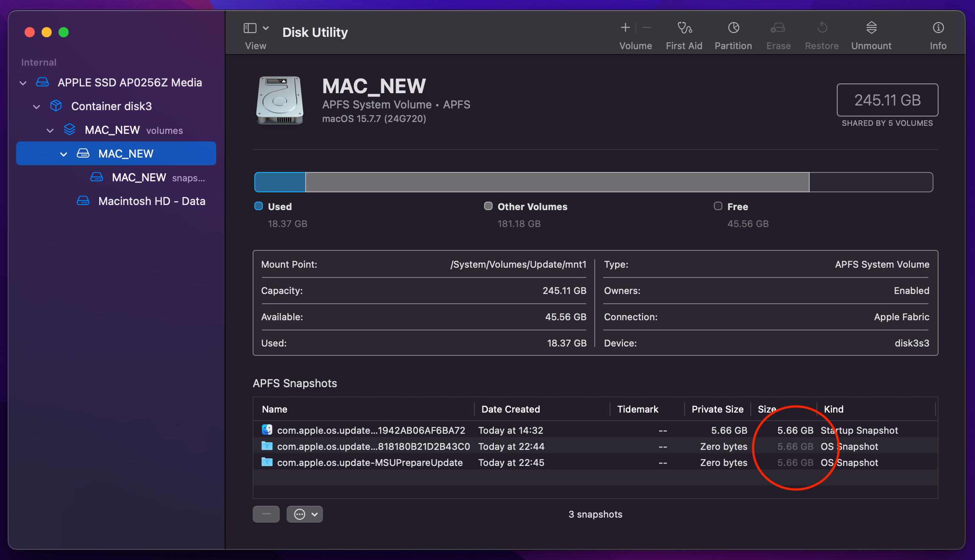Screen dimensions: 975x560
Task: Click the Used legend color swatch
Action: (259, 206)
